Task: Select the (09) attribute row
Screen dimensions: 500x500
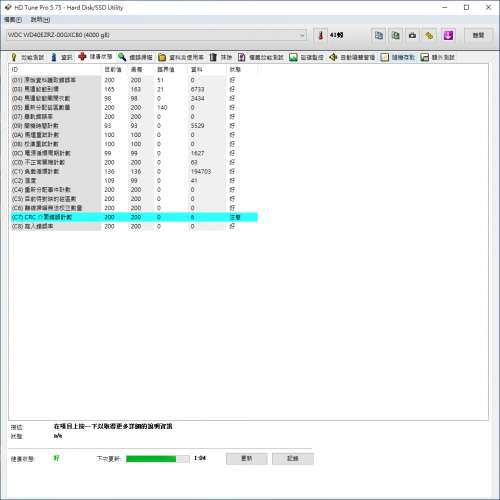Action: point(134,126)
